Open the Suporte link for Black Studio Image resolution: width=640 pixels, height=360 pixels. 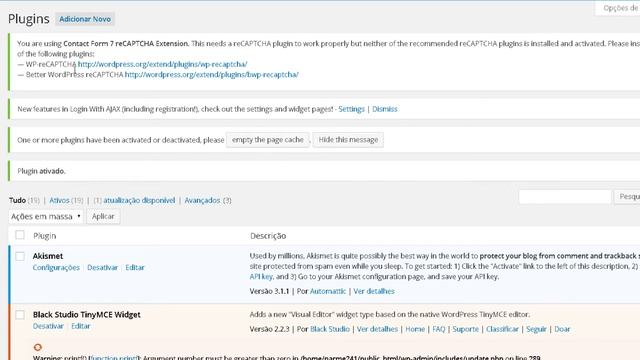coord(465,329)
